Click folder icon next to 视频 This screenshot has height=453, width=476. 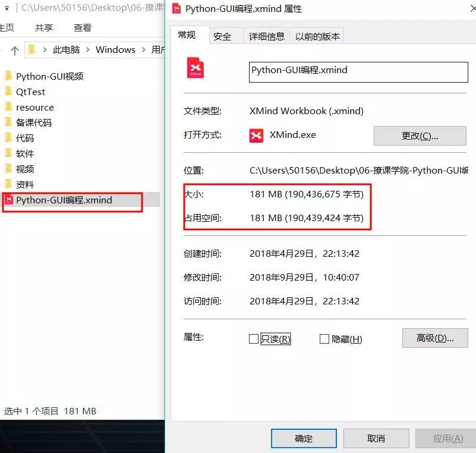[x=8, y=169]
